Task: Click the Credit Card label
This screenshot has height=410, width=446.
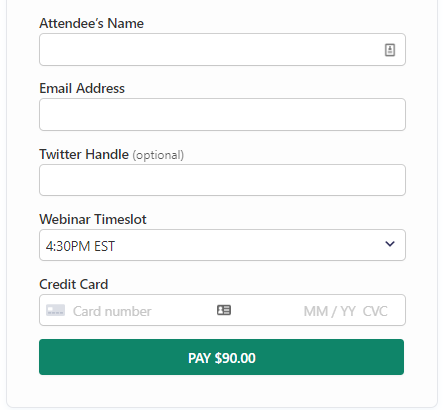Action: point(74,284)
